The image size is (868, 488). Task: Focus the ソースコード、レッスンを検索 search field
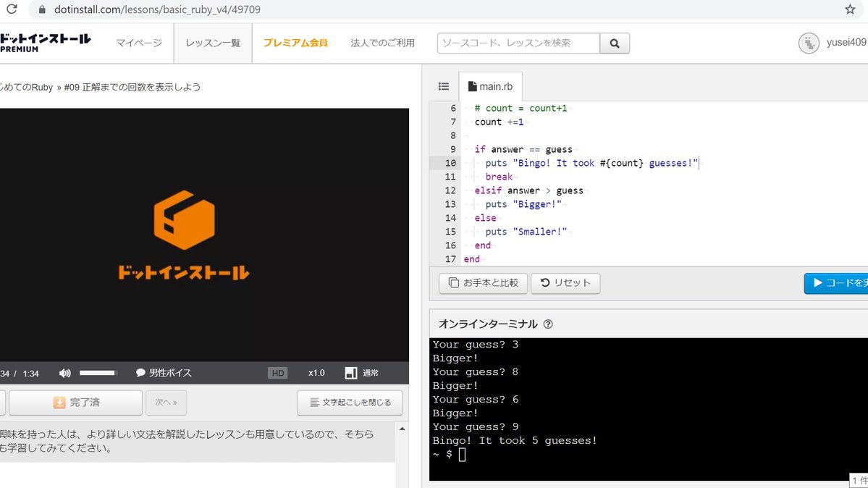point(518,43)
